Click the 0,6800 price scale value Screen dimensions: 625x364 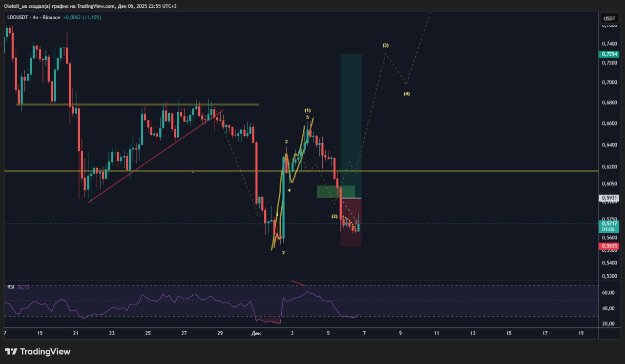608,103
